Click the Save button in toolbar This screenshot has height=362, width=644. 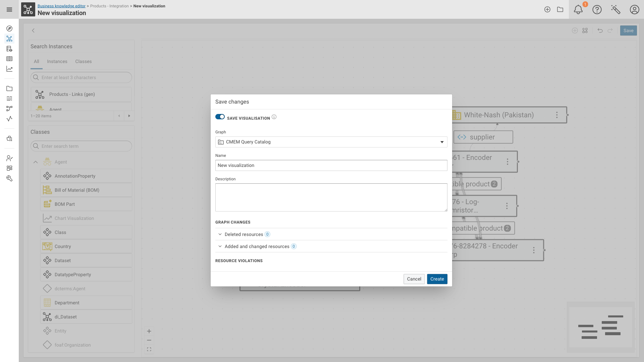pyautogui.click(x=628, y=31)
